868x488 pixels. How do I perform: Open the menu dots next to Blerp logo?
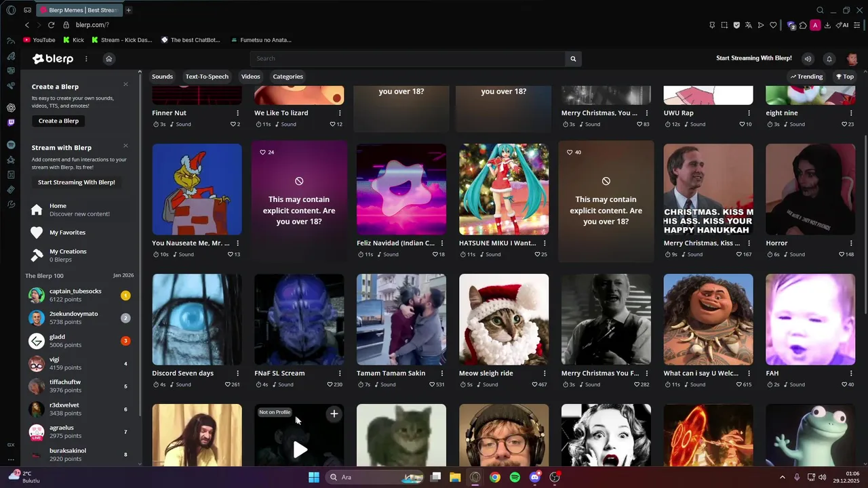coord(86,59)
